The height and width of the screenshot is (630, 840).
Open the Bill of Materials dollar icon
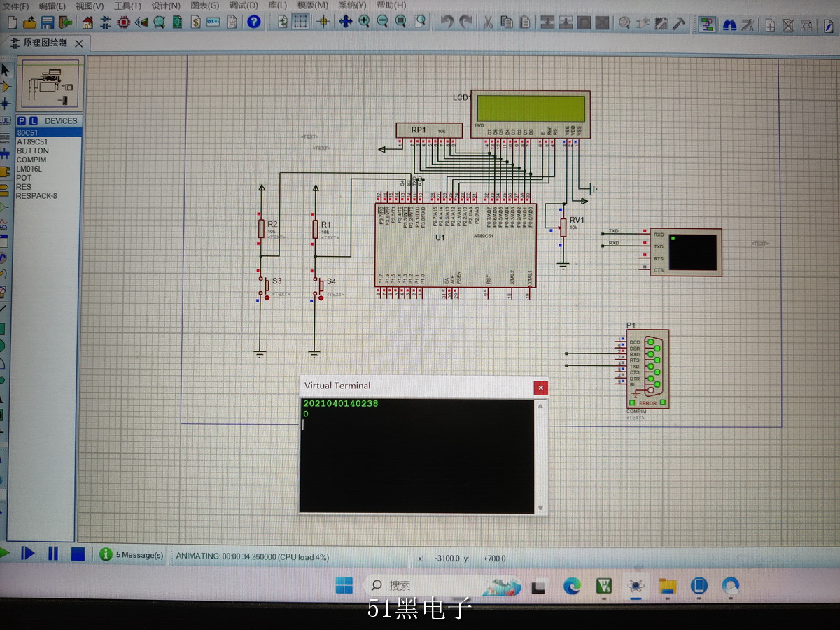coord(196,22)
